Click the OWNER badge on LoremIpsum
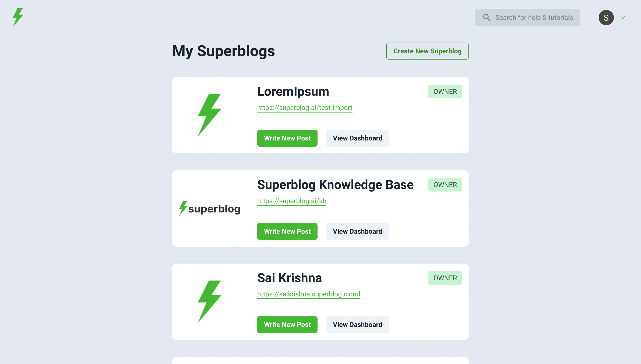This screenshot has width=641, height=364. [445, 92]
